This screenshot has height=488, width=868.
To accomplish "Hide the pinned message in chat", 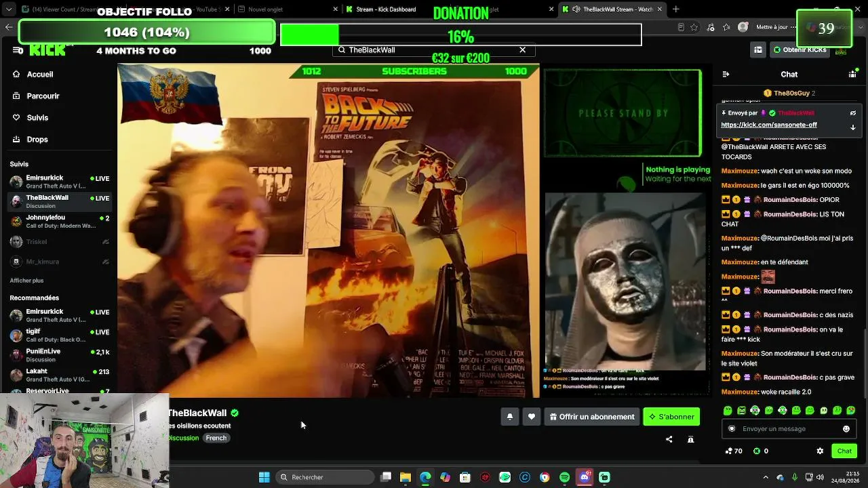I will [853, 113].
